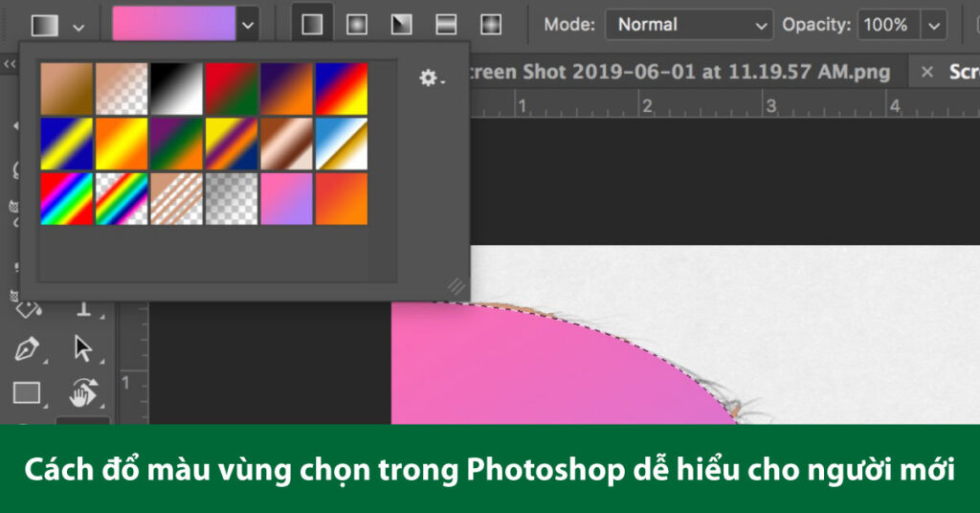The width and height of the screenshot is (980, 513).
Task: Pick the transparent stripes gradient swatch
Action: tap(176, 199)
